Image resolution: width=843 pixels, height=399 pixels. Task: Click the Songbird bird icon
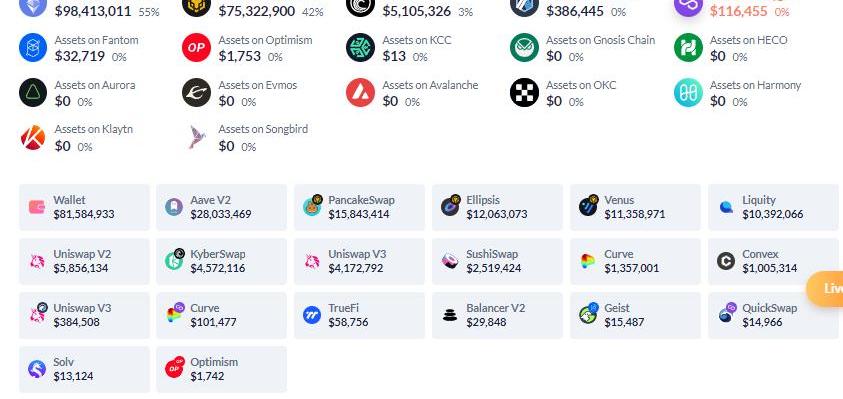click(196, 137)
